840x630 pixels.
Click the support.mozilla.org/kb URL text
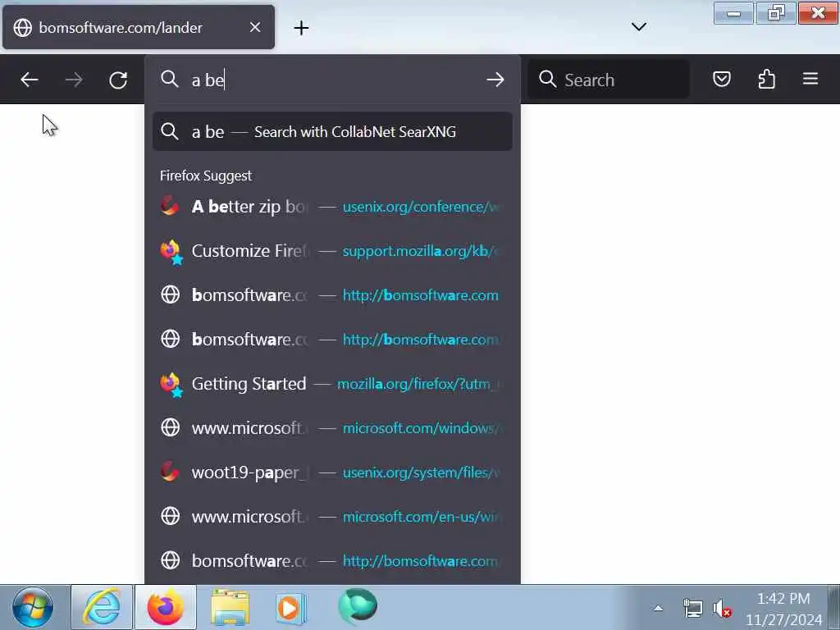tap(420, 251)
